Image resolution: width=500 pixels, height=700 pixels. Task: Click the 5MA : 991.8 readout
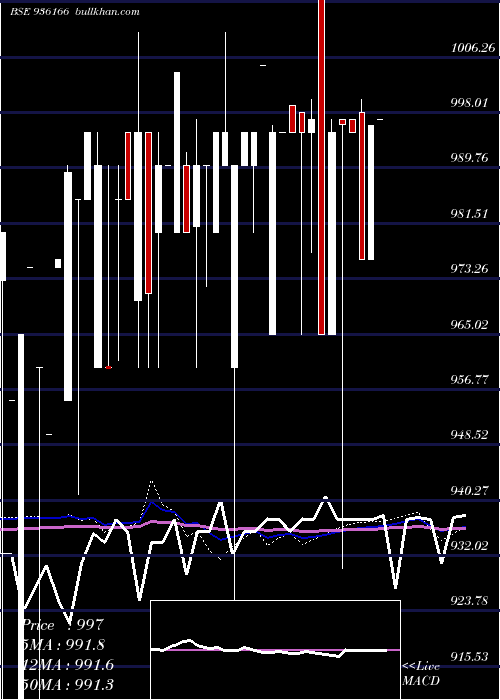coord(64,645)
